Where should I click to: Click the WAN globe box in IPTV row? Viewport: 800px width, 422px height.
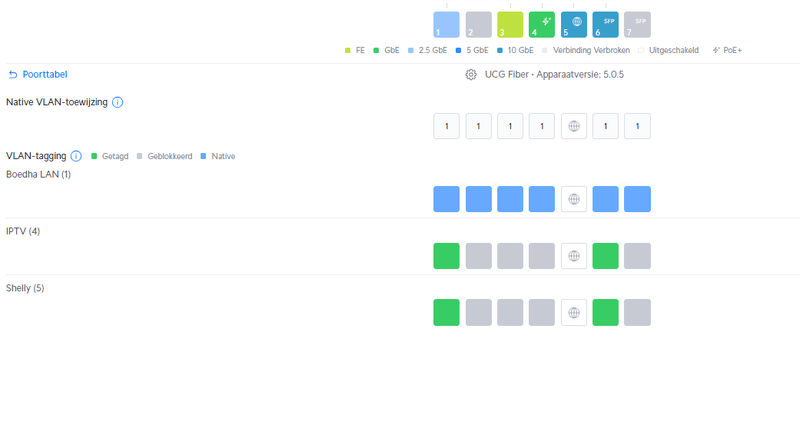click(x=574, y=256)
